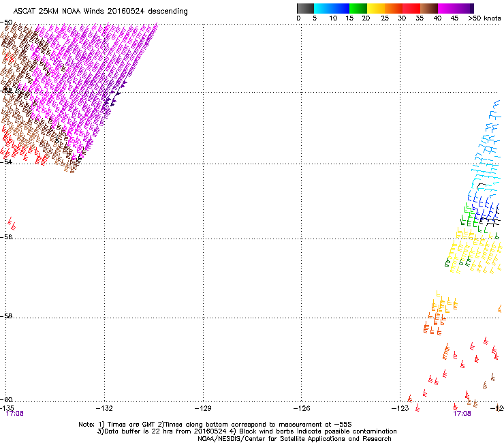Click the '-56' latitude label
This screenshot has height=443, width=504.
click(6, 236)
